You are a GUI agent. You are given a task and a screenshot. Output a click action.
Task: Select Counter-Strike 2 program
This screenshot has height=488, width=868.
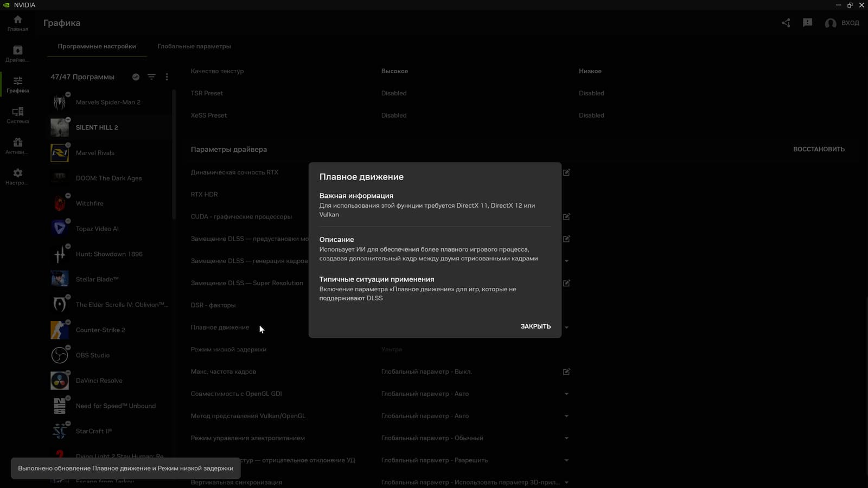tap(111, 330)
